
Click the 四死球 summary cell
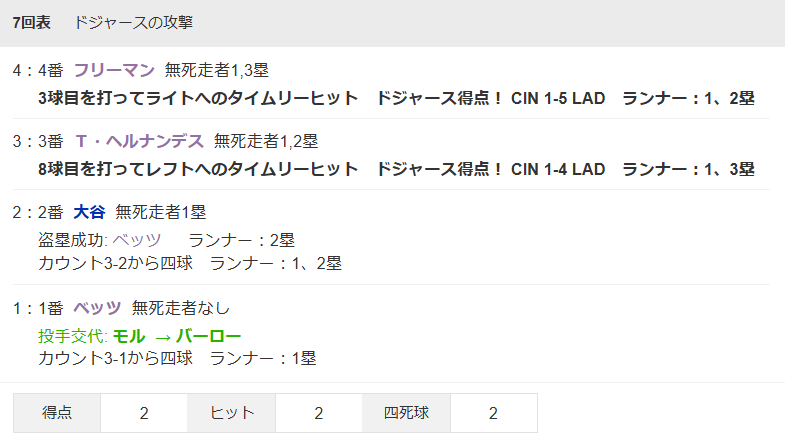(x=405, y=413)
